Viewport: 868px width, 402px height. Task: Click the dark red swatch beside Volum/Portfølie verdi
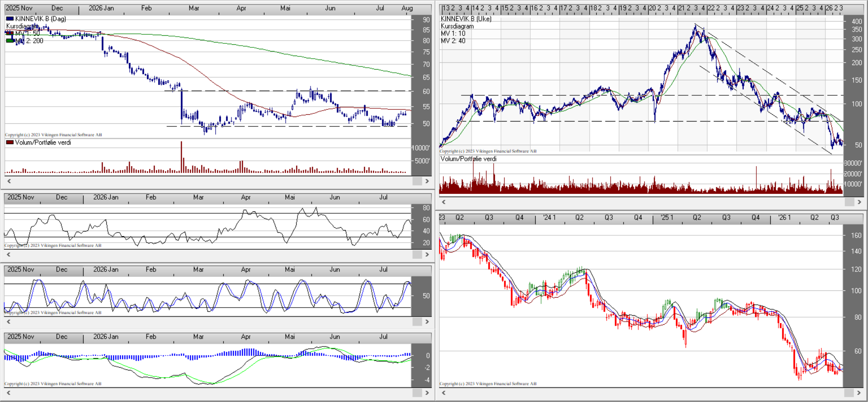(9, 142)
